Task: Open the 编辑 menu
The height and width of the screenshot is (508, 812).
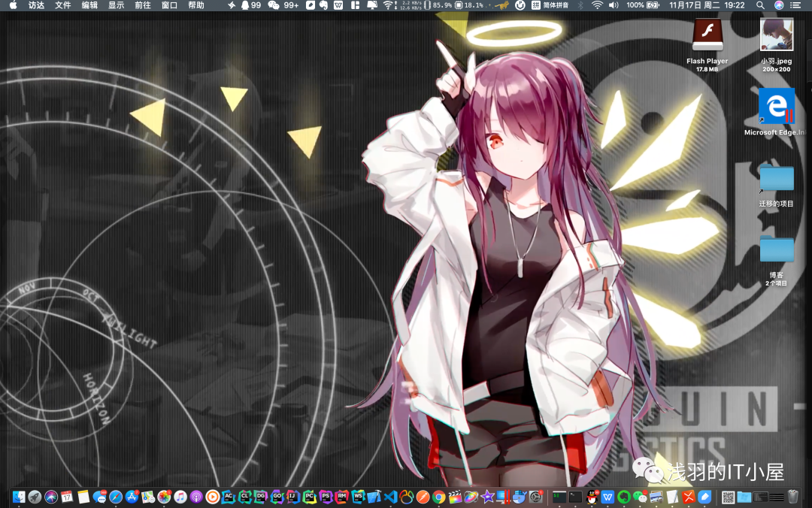Action: 89,5
